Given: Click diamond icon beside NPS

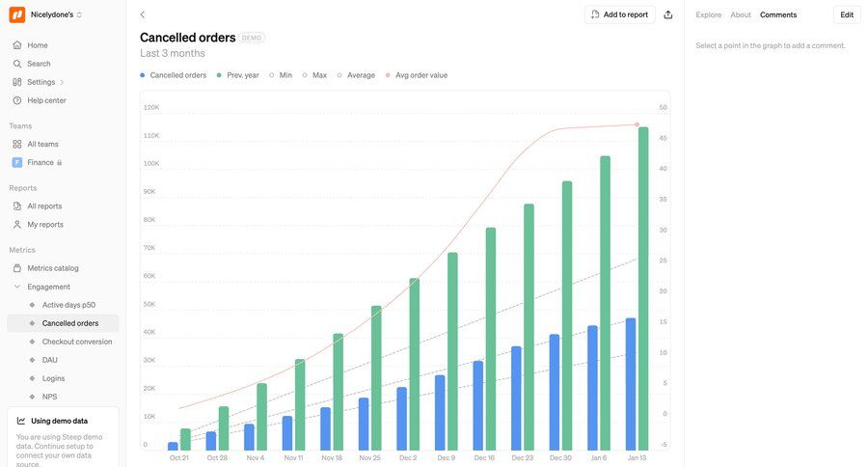Looking at the screenshot, I should click(32, 397).
